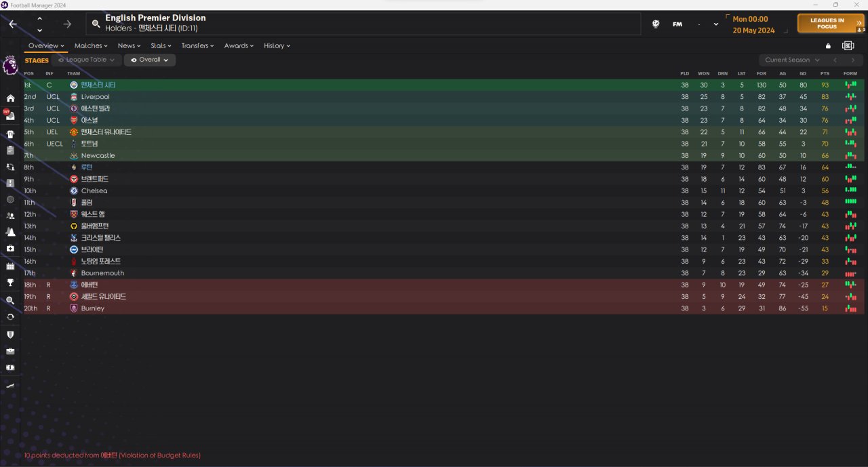
Task: Expand the League Table dropdown
Action: (87, 60)
